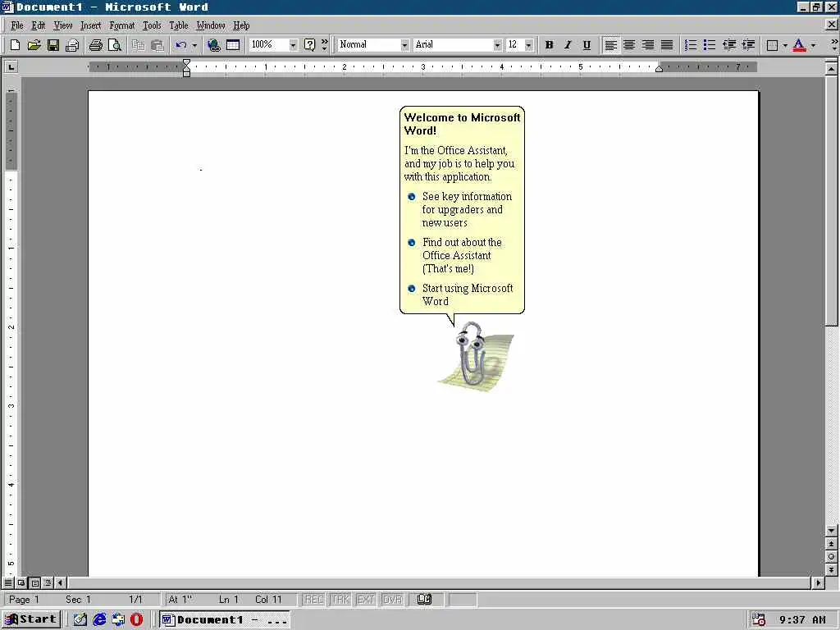Click the Copy toolbar icon

[138, 45]
